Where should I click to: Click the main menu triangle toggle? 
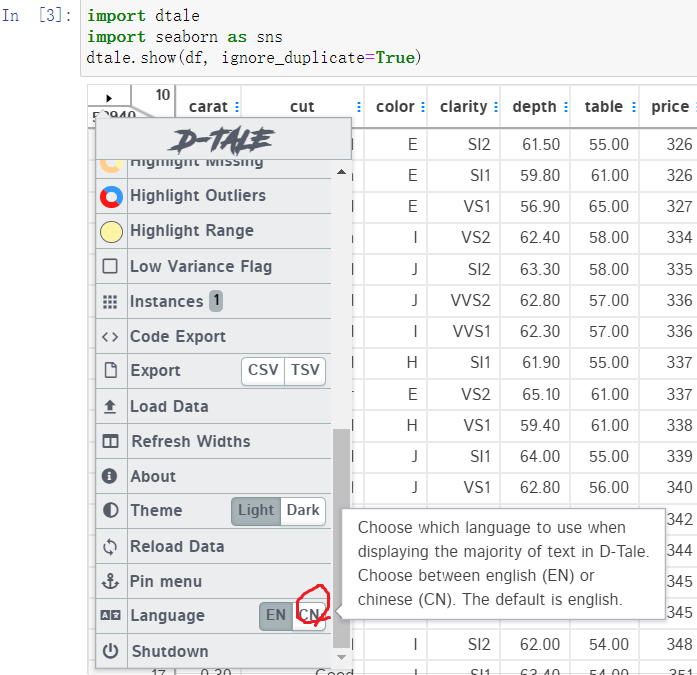tap(109, 98)
